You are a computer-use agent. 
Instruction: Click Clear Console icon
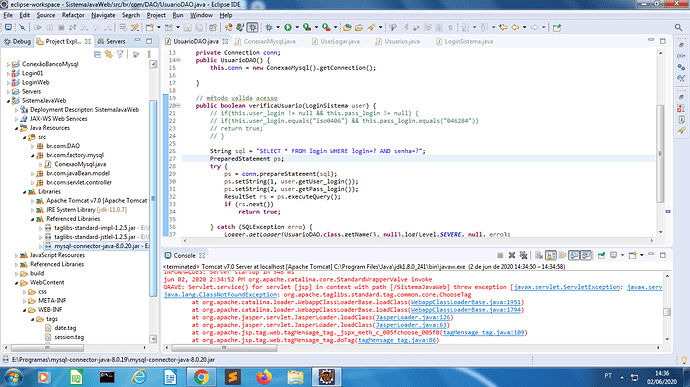539,255
